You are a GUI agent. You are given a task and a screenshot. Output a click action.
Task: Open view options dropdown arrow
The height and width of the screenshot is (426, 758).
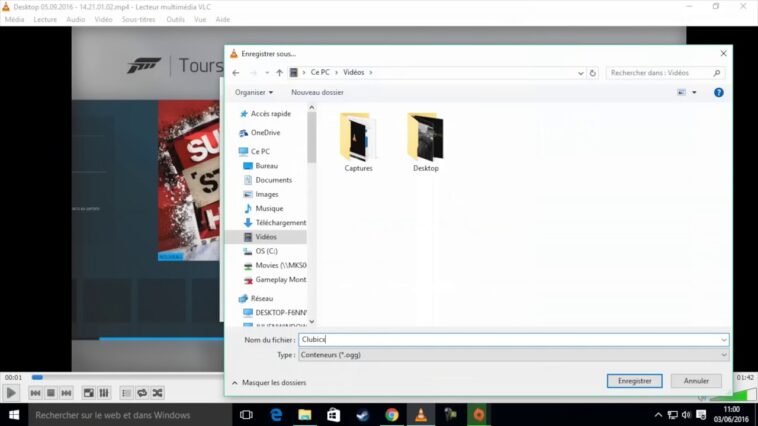[x=694, y=92]
